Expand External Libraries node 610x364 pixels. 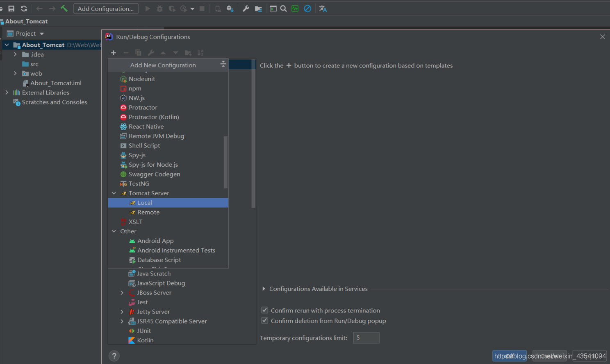pos(7,93)
